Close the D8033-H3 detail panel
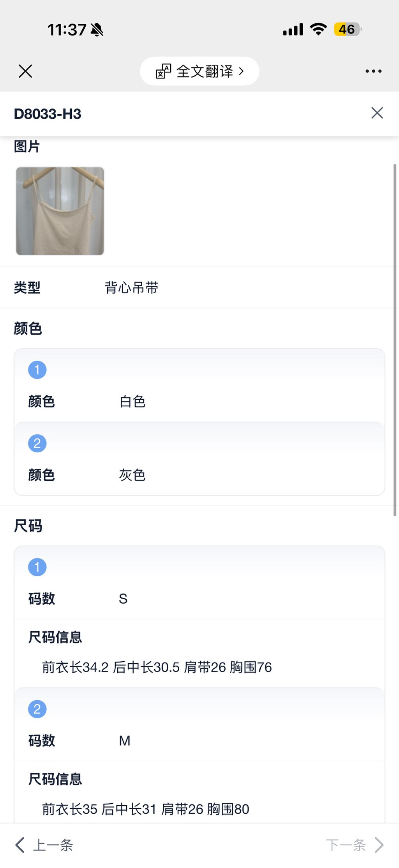This screenshot has height=868, width=399. click(377, 113)
